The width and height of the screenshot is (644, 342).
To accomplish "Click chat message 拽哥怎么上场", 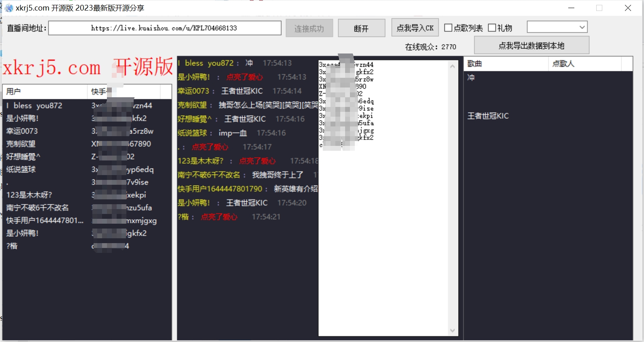I will (248, 105).
